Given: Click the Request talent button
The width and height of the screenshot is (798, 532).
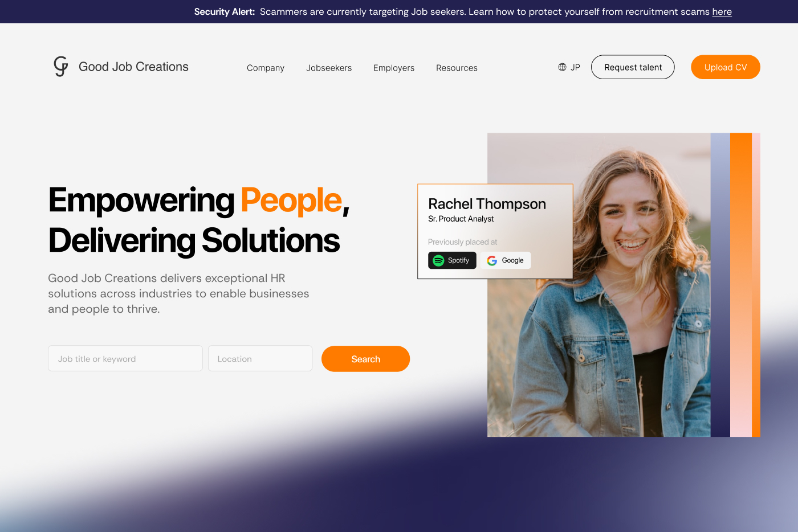Looking at the screenshot, I should (633, 67).
